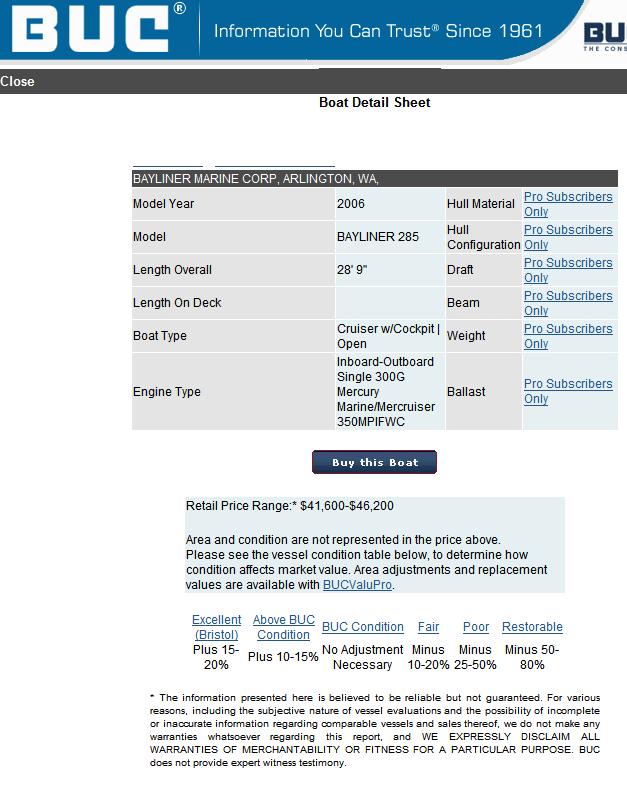Open Pro Subscribers Only link for Beam
This screenshot has height=785, width=627.
click(568, 303)
